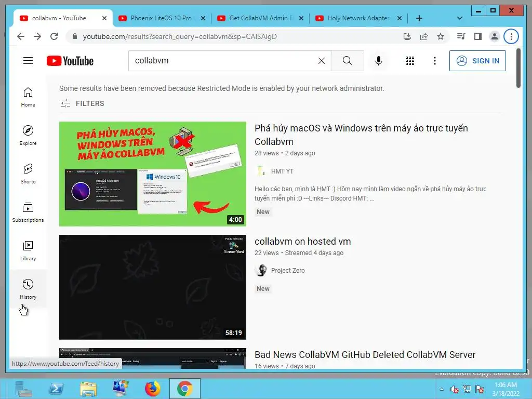Open the YouTube hamburger guide menu
This screenshot has height=399, width=532.
click(28, 61)
